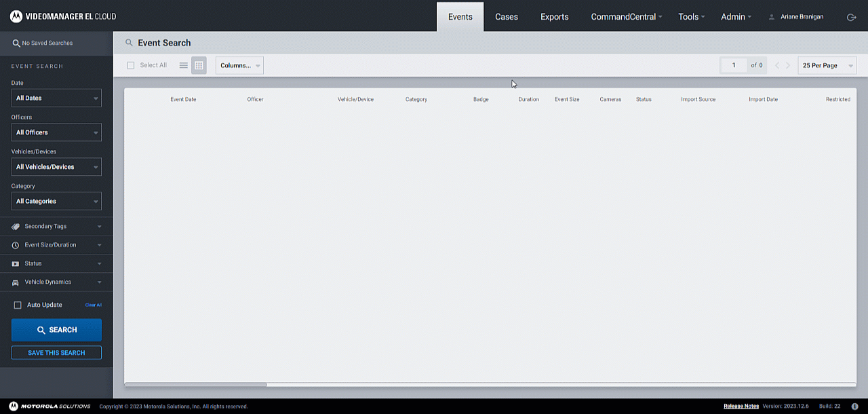
Task: Click the info icon in footer
Action: [854, 407]
